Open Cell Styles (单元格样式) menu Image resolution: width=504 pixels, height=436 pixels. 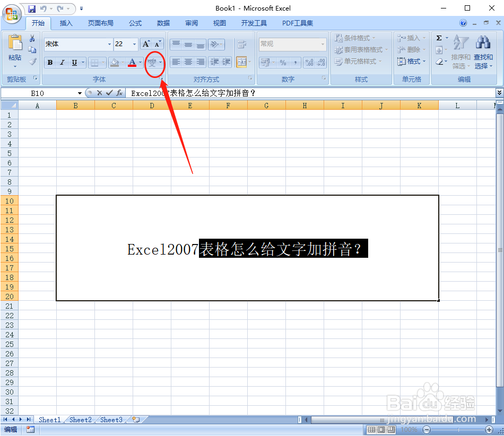click(358, 62)
